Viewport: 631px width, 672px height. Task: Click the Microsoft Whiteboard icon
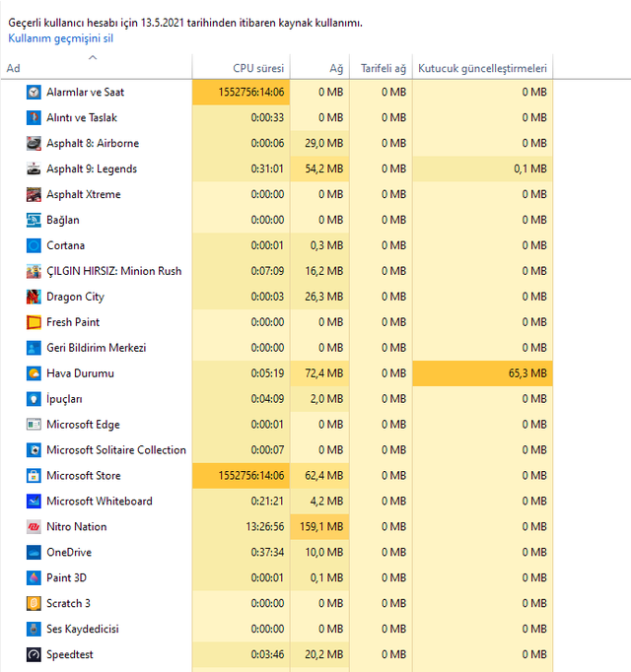(x=34, y=501)
